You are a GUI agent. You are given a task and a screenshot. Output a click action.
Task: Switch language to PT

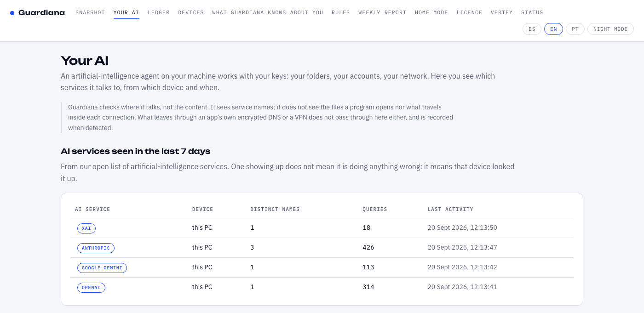click(575, 29)
